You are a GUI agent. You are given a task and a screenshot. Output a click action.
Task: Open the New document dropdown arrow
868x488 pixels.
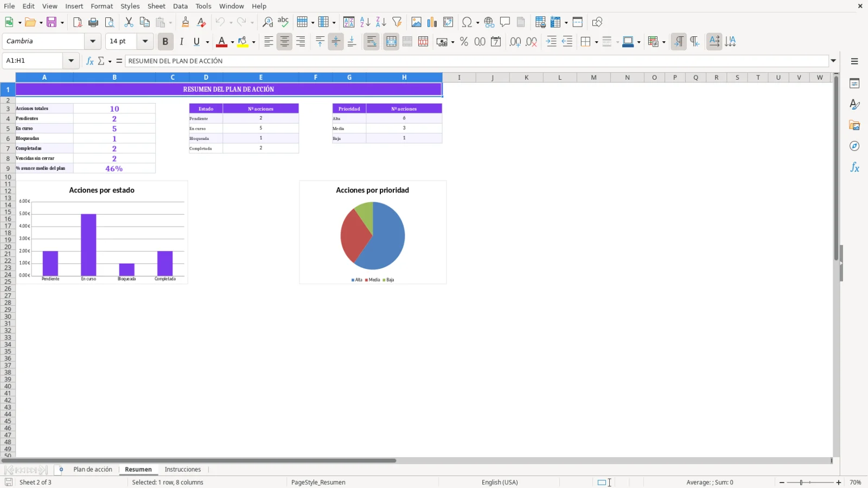pyautogui.click(x=20, y=22)
